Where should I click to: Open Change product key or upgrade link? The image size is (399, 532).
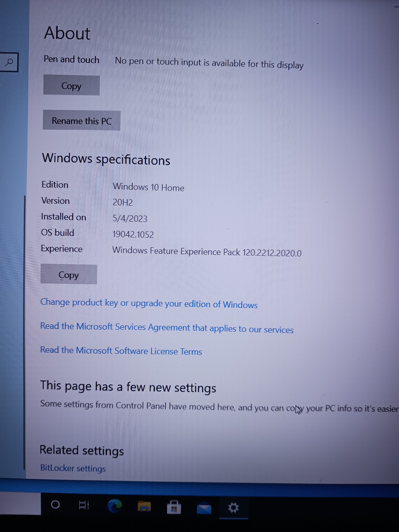point(149,304)
